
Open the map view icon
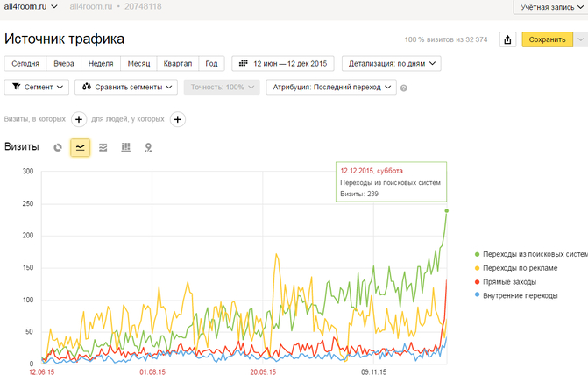[x=148, y=148]
